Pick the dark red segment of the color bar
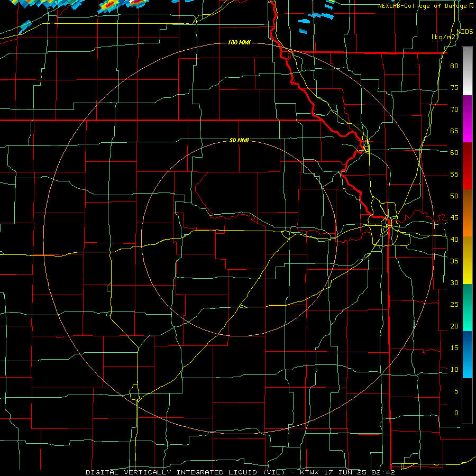Viewport: 476px width, 476px height. click(467, 166)
